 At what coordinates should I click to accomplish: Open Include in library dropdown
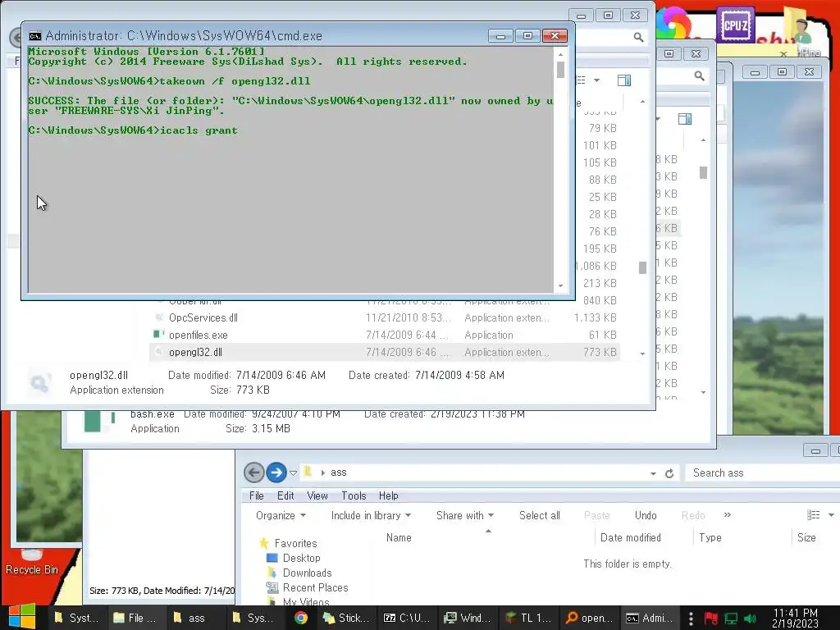[x=371, y=515]
